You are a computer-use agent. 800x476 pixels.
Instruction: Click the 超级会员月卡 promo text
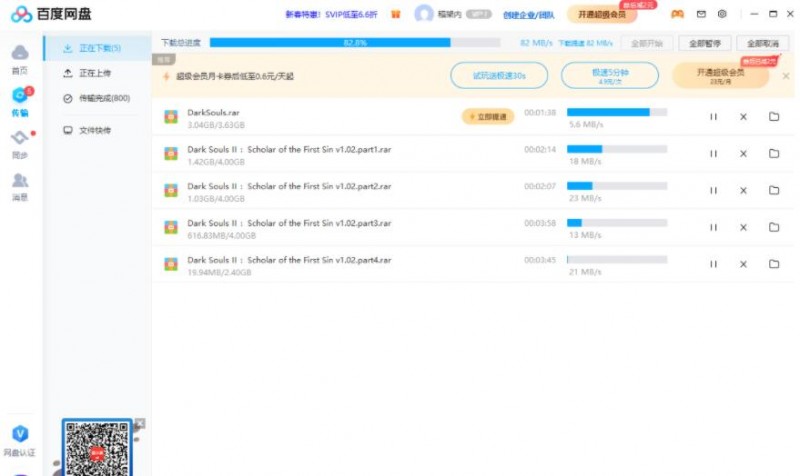(x=235, y=77)
